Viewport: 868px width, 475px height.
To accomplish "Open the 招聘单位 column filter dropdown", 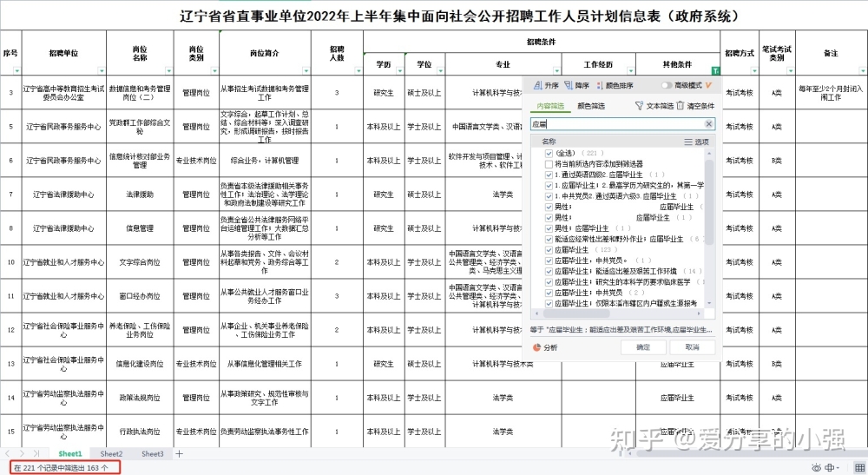I will coord(102,71).
